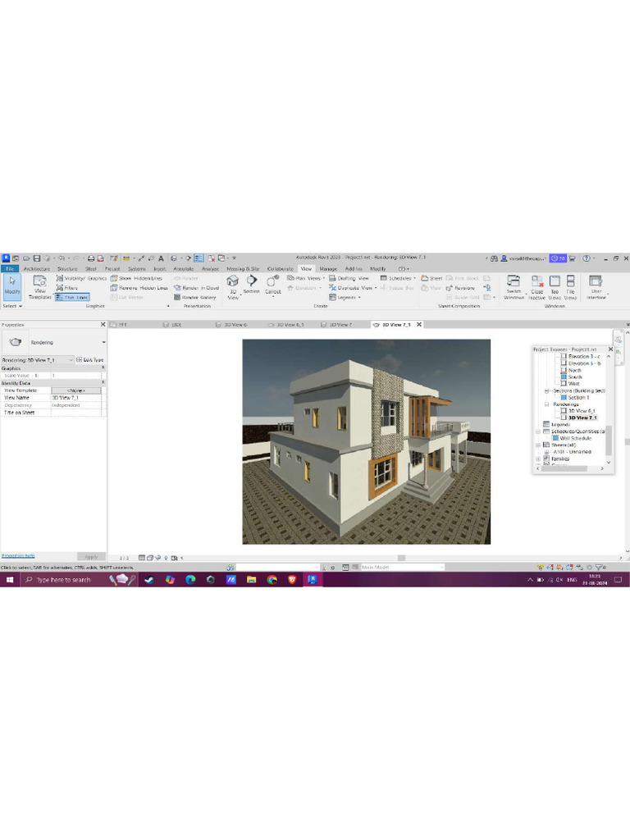
Task: Open the 3D View 6 document tab
Action: (231, 325)
